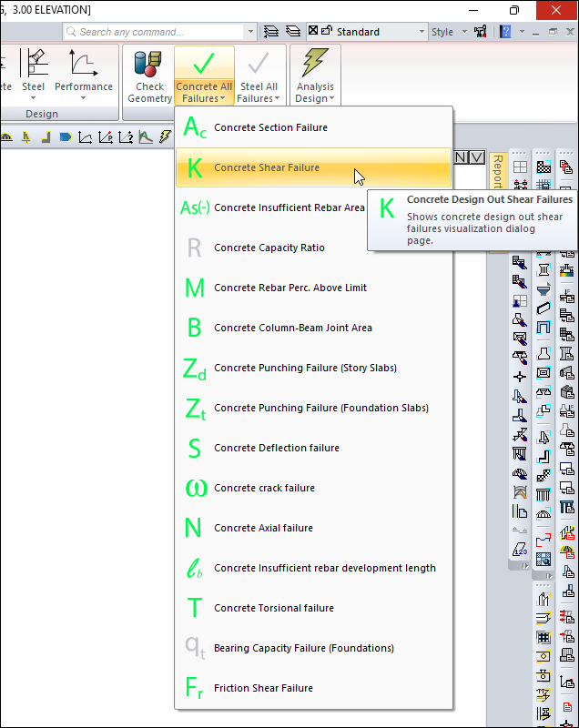Toggle the N diagram button
The image size is (579, 728).
[462, 157]
